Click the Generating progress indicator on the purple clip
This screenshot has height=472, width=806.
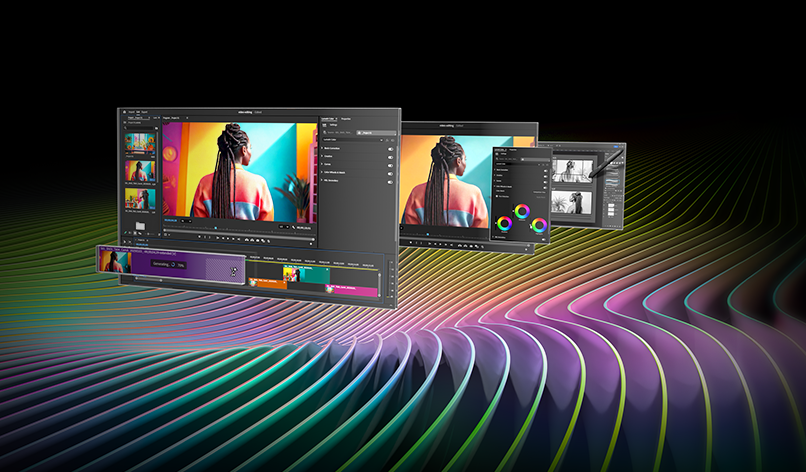168,264
